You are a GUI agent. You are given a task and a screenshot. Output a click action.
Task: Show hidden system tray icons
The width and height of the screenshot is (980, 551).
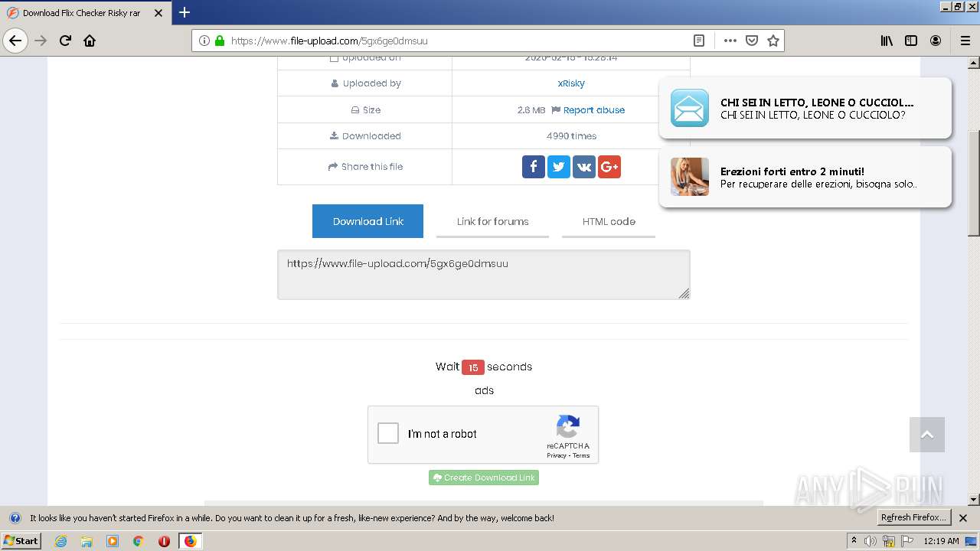[854, 541]
